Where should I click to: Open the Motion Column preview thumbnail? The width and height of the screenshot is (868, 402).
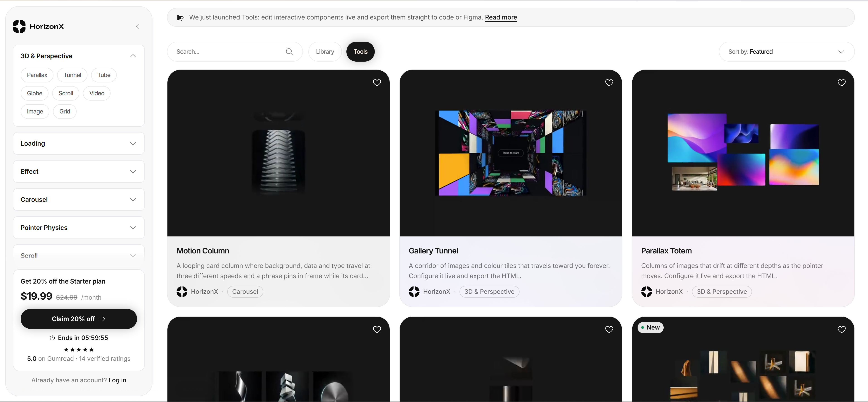pyautogui.click(x=279, y=153)
